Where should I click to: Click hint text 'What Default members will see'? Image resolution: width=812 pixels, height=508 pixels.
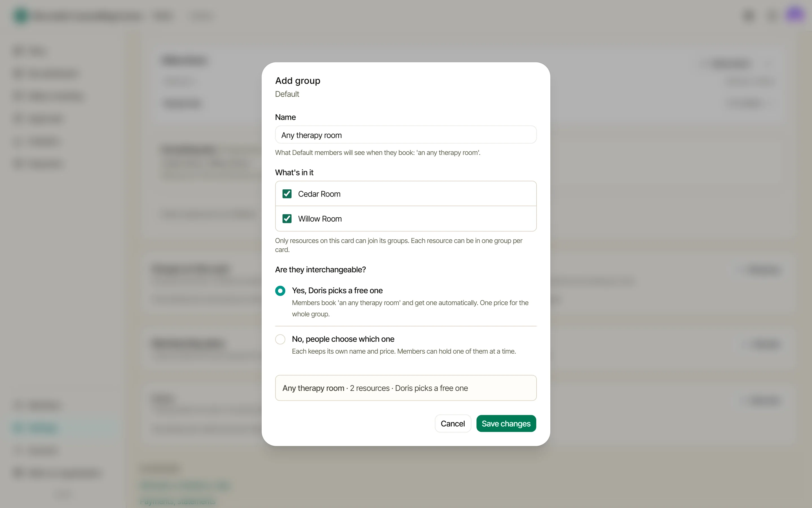378,152
